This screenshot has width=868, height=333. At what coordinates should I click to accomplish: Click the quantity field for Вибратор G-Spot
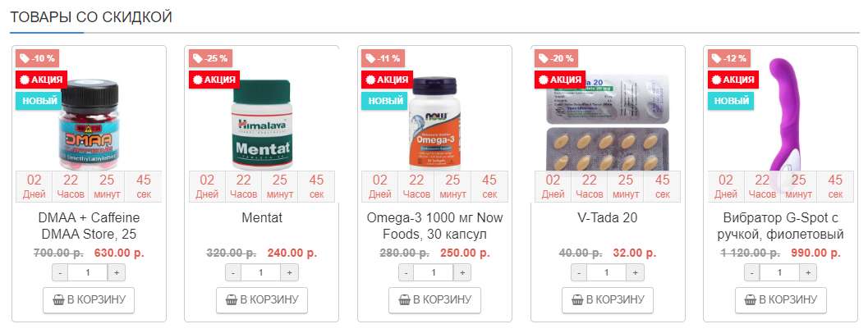tap(780, 273)
